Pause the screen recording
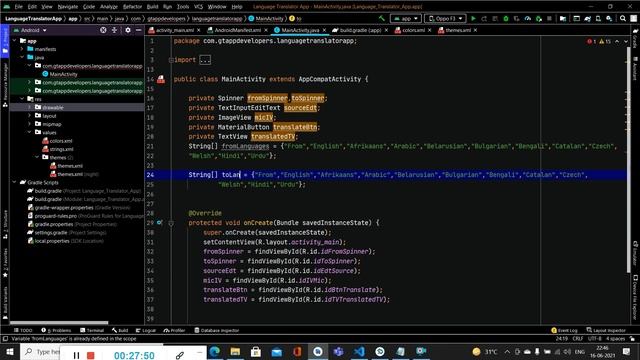640x360 pixels. tap(76, 356)
